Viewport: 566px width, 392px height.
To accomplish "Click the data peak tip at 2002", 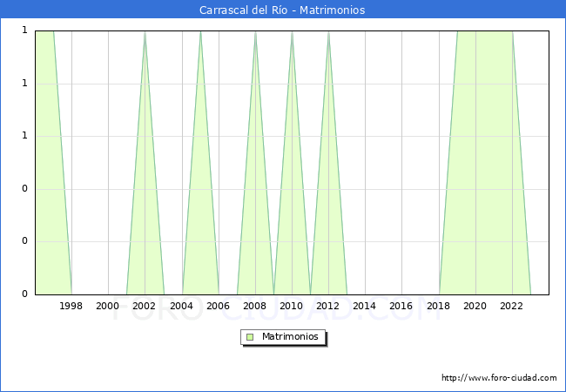I will coord(145,32).
